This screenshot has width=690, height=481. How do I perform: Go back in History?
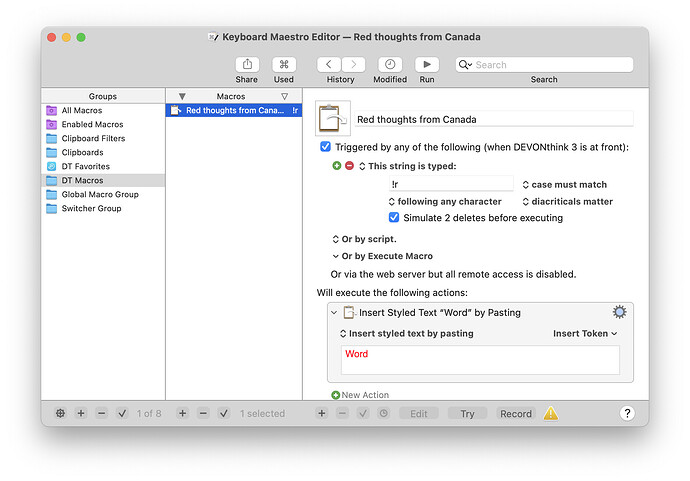329,65
